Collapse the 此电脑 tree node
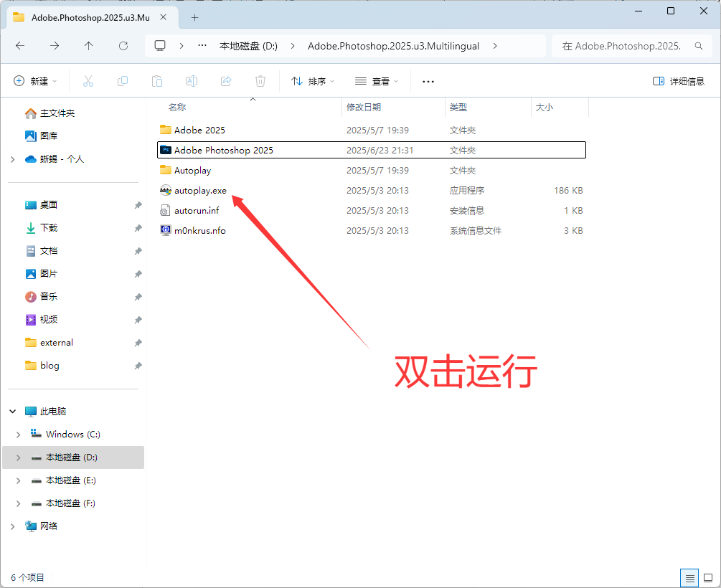This screenshot has width=721, height=588. [12, 412]
